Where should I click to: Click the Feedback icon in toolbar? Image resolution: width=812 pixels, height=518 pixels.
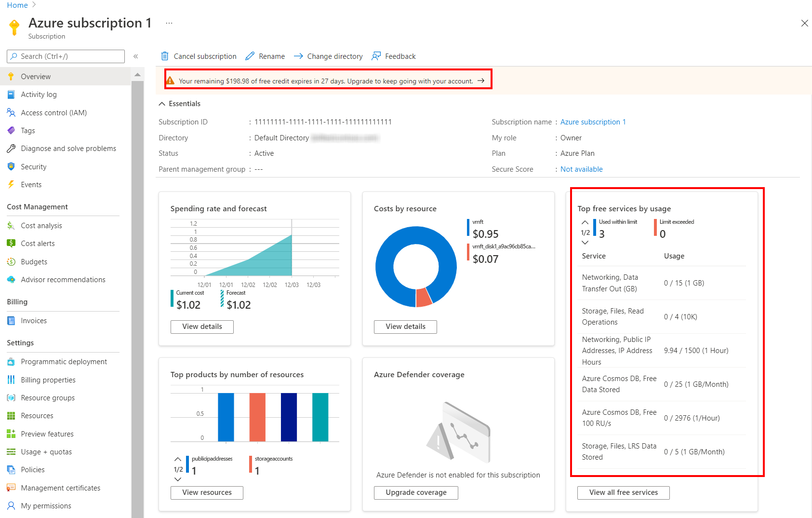tap(376, 56)
